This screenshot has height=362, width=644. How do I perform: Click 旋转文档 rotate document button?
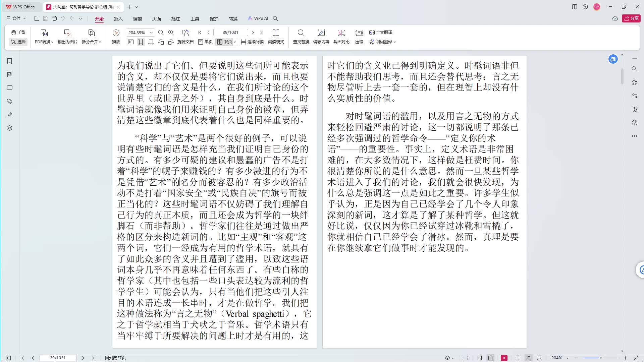click(x=185, y=37)
